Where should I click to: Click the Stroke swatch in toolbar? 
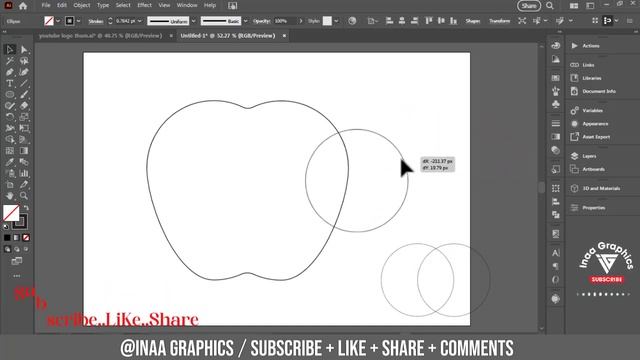click(x=20, y=222)
